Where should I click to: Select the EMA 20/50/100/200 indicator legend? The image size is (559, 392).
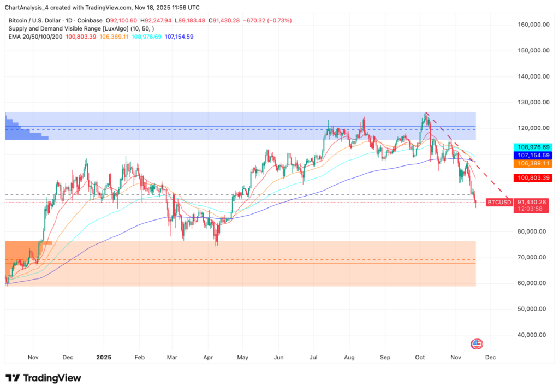tap(37, 37)
